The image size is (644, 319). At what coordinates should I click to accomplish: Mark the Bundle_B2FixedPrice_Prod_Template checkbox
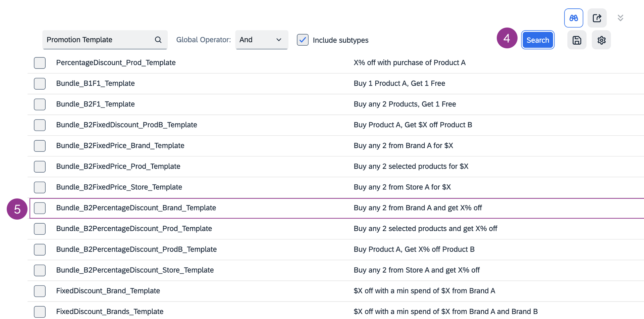[x=40, y=167]
